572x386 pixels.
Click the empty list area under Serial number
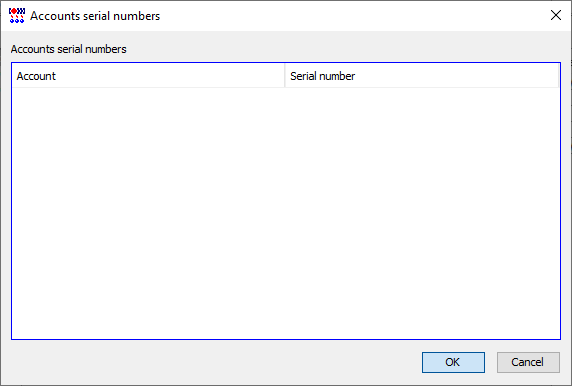coord(421,213)
